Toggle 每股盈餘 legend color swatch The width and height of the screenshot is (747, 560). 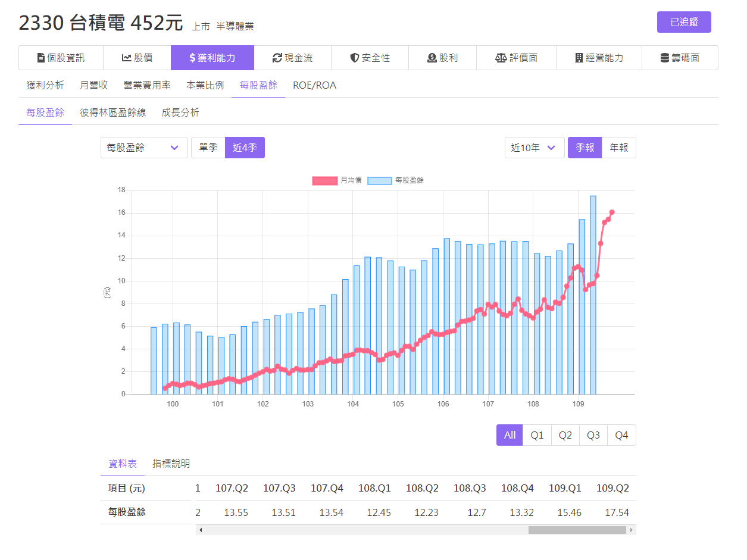[x=380, y=180]
